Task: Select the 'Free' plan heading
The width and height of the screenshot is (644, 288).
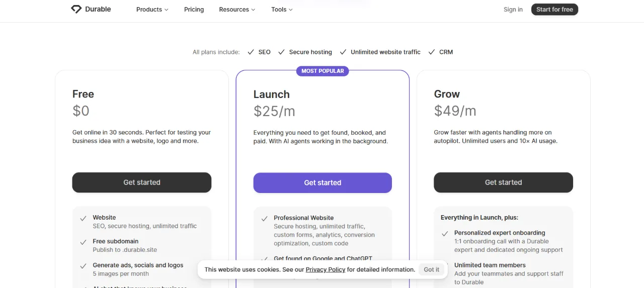Action: click(83, 94)
